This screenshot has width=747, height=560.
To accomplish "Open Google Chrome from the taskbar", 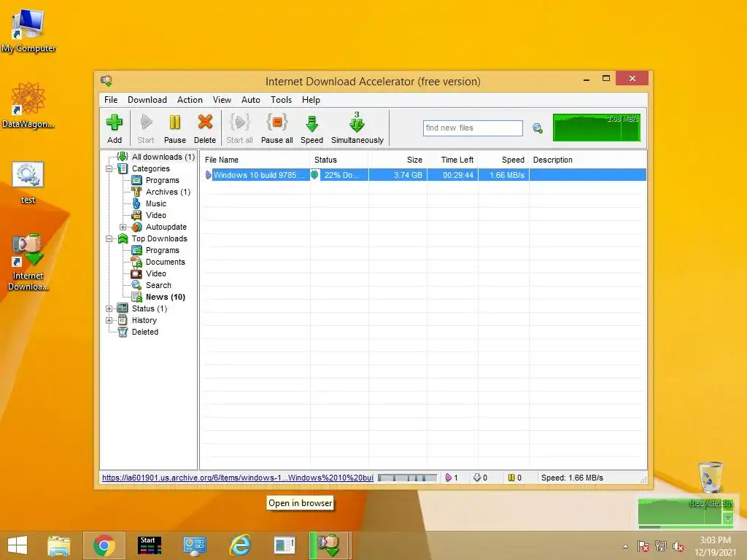I will 104,545.
